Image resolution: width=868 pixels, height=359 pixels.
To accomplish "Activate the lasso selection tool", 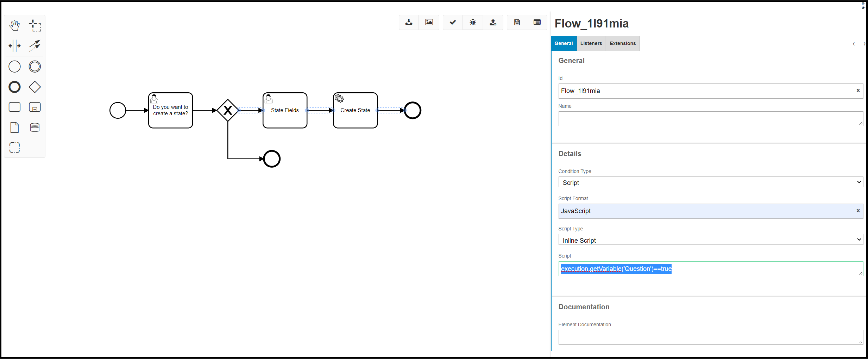I will pos(34,26).
